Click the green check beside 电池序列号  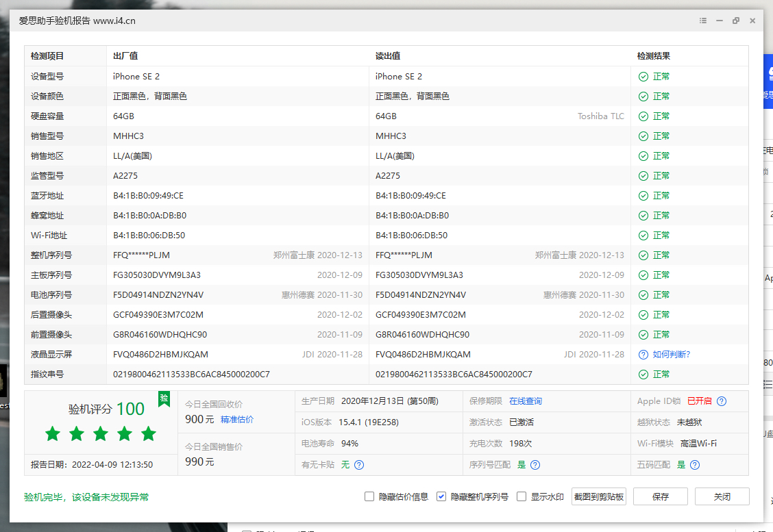(643, 294)
